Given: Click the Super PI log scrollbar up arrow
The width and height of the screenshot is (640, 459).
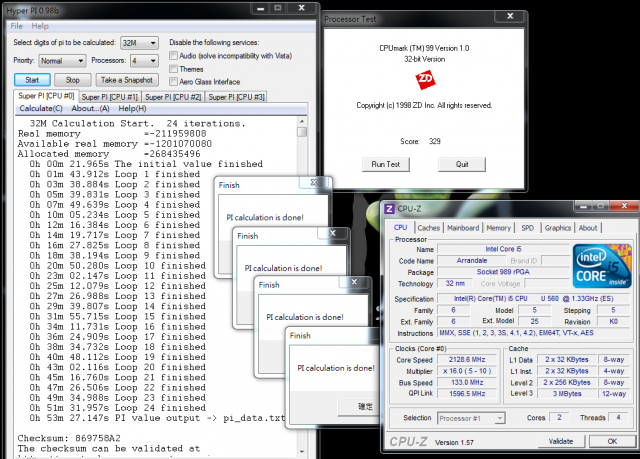Looking at the screenshot, I should click(302, 122).
